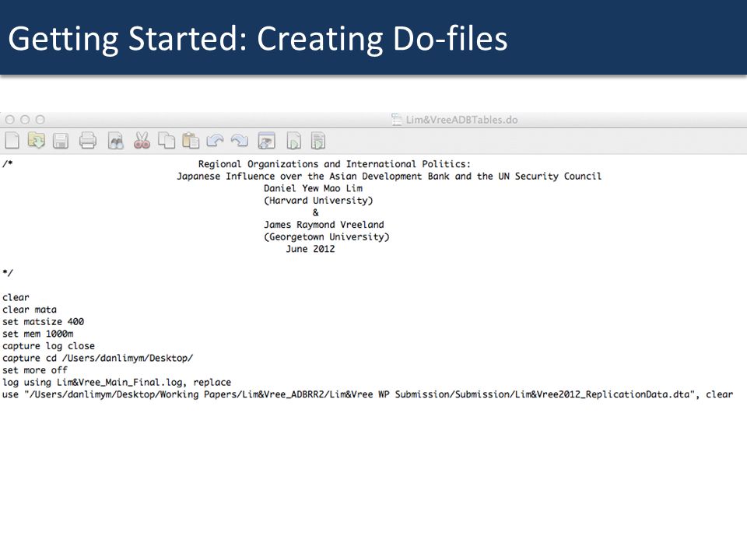This screenshot has width=747, height=560.
Task: Click the 'Daniel Yew Mao Lim' comment line
Action: click(313, 188)
